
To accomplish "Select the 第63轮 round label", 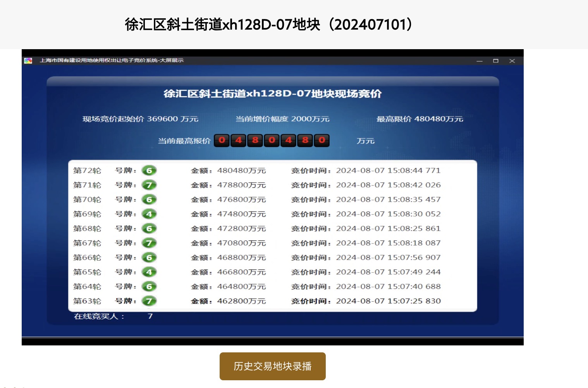I will click(x=87, y=301).
